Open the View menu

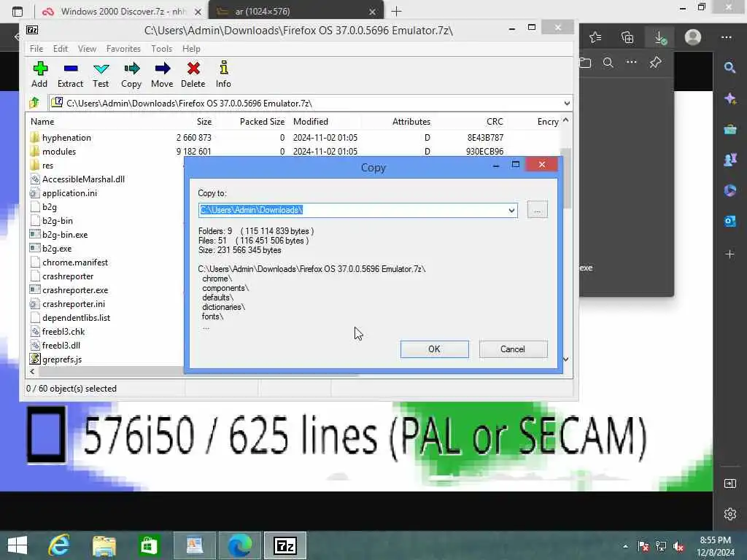point(88,49)
